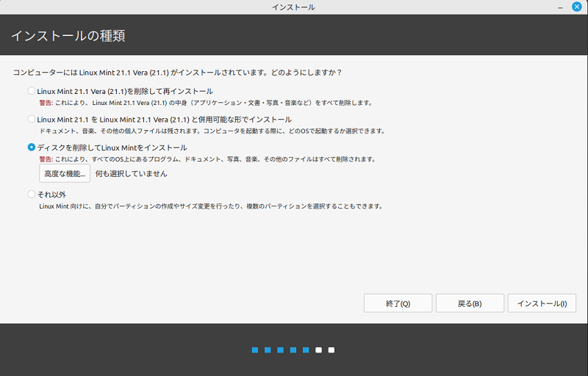Click the text about keeping documents and music

(x=212, y=131)
